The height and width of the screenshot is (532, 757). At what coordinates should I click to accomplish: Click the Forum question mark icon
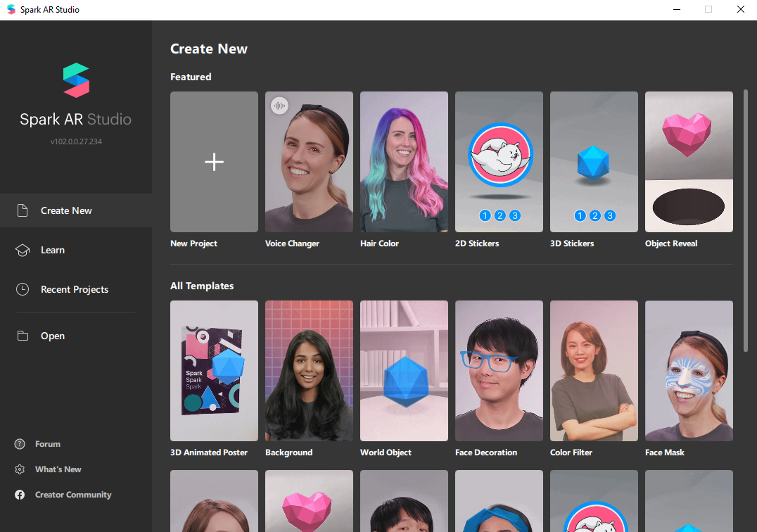coord(20,444)
